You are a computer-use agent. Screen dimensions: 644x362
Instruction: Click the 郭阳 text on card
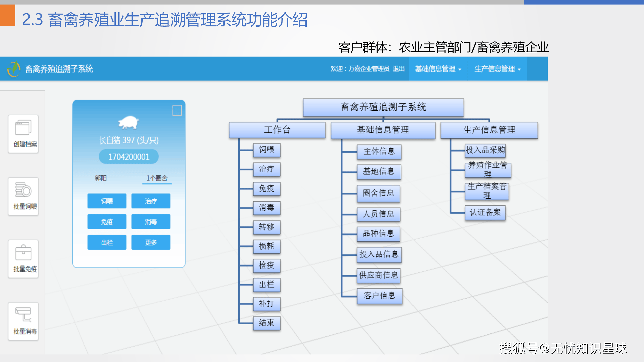(101, 178)
